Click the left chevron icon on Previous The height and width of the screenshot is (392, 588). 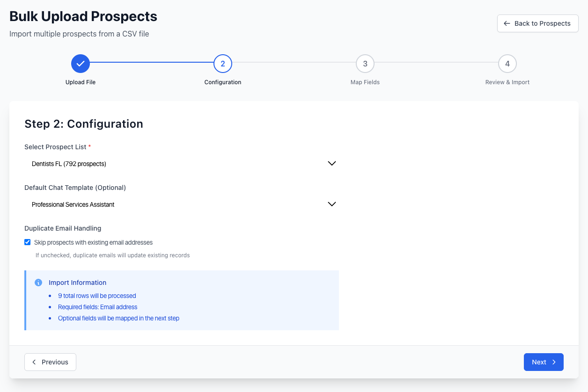pyautogui.click(x=34, y=362)
